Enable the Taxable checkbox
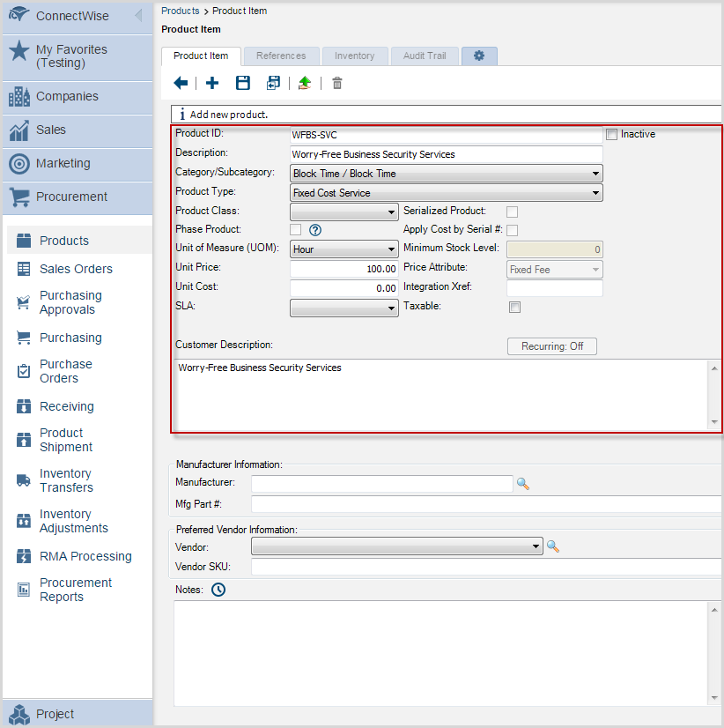 tap(514, 308)
